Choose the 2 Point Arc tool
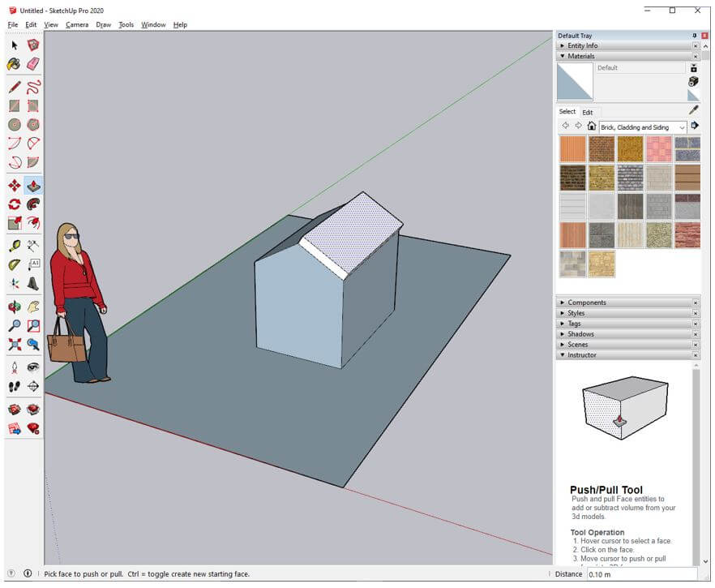715x588 pixels. tap(32, 144)
